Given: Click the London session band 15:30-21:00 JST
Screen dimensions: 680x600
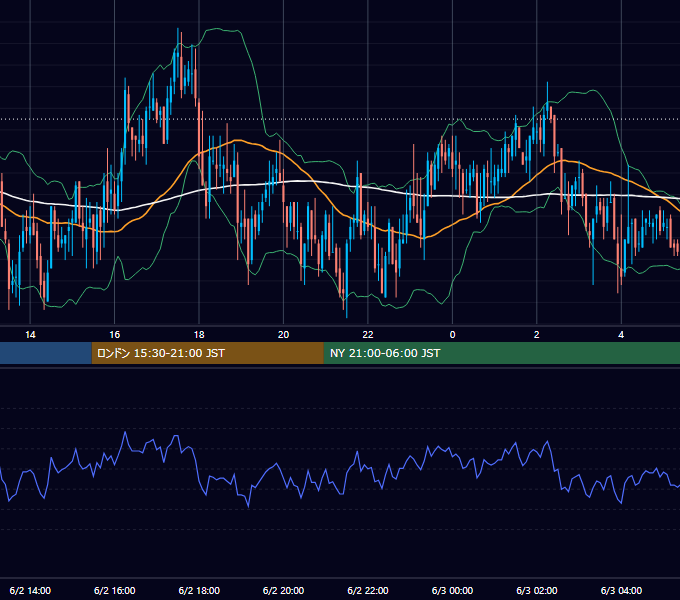Looking at the screenshot, I should (207, 353).
